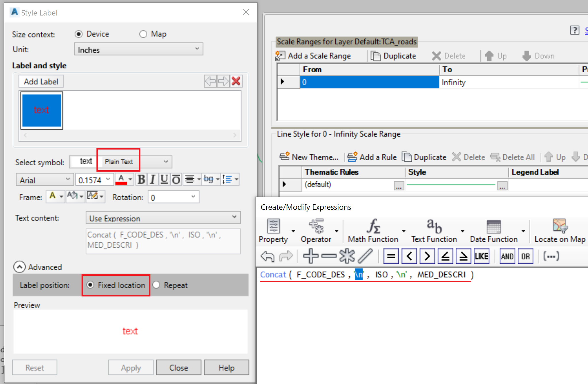Open the Arial font family dropdown
This screenshot has height=384, width=588.
(45, 179)
